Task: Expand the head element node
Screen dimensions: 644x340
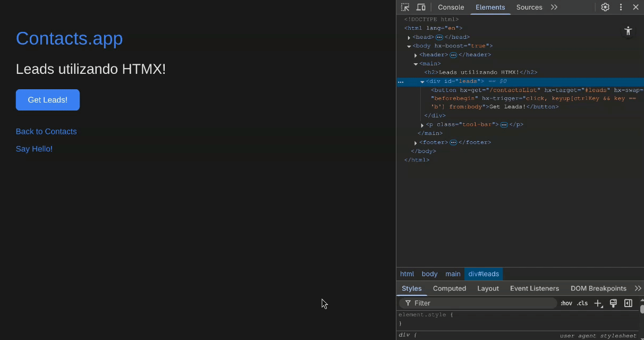Action: click(409, 37)
